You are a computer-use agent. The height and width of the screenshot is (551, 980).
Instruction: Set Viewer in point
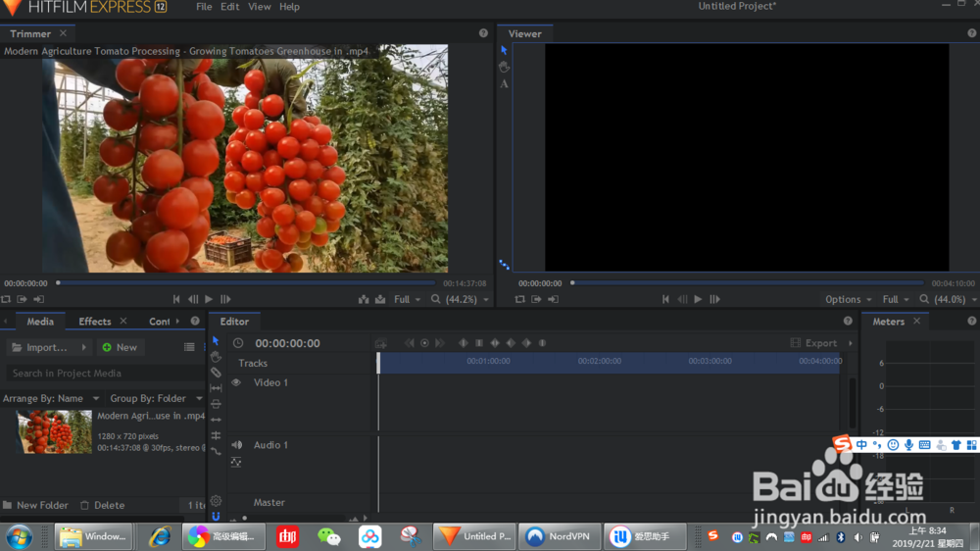point(536,300)
